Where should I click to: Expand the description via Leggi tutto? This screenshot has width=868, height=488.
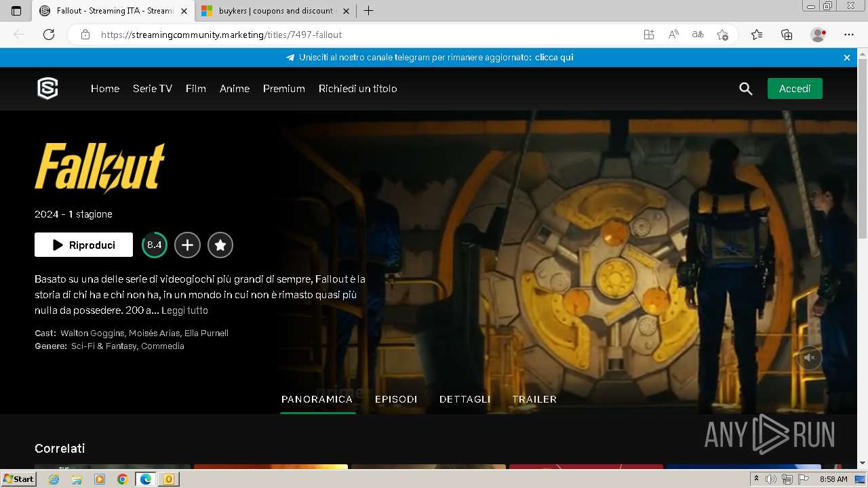[184, 310]
